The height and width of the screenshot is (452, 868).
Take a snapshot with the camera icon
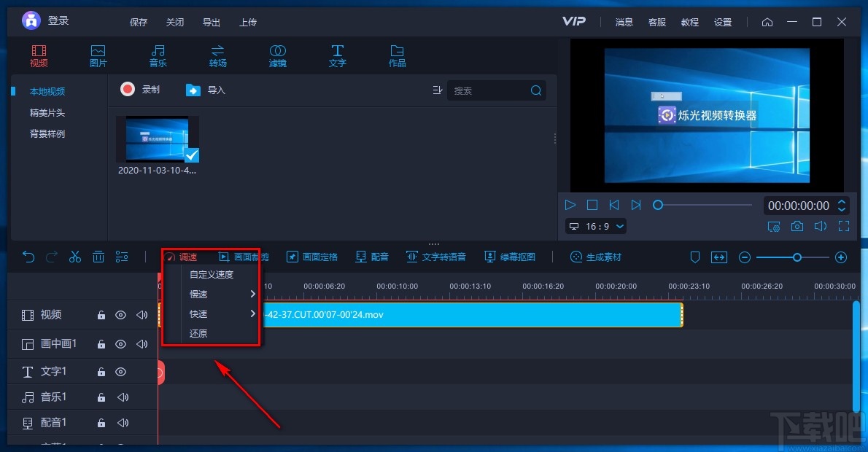797,226
